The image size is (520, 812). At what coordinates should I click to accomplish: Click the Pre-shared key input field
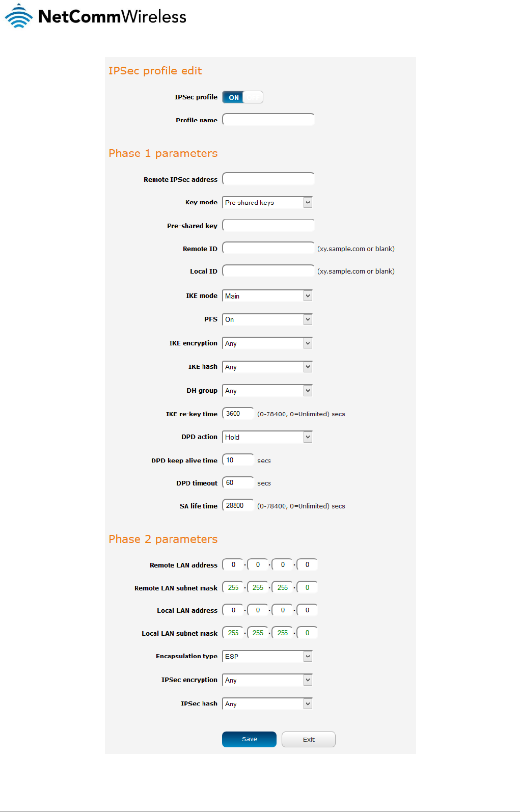268,225
